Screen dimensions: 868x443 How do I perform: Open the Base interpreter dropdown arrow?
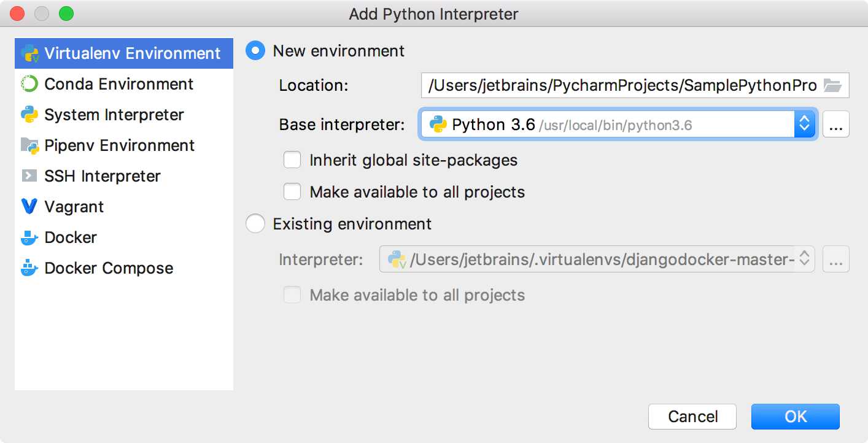click(804, 125)
